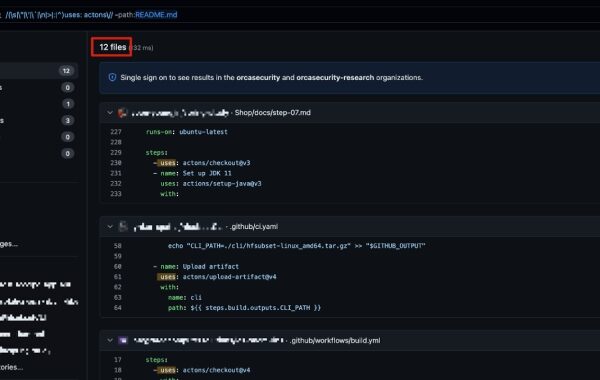Click 'actons/upload-artifact@v4' code text
This screenshot has height=380, width=600.
(230, 277)
